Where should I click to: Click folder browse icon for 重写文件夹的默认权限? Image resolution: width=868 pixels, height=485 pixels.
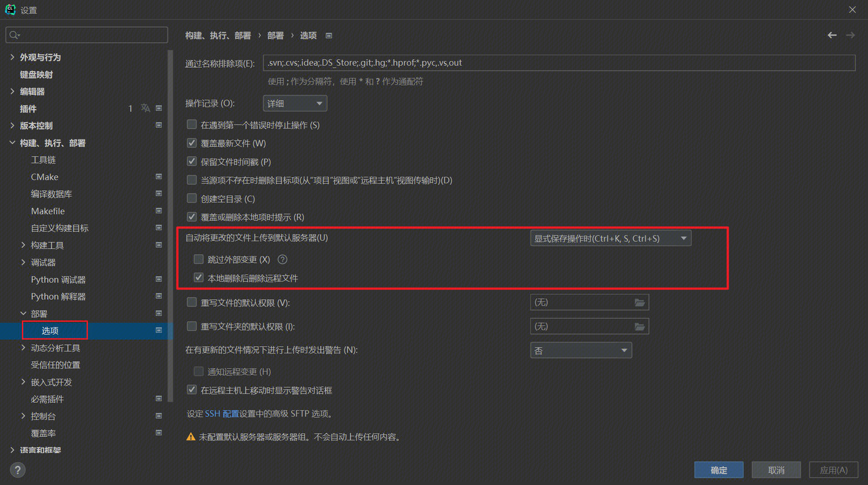pos(639,327)
